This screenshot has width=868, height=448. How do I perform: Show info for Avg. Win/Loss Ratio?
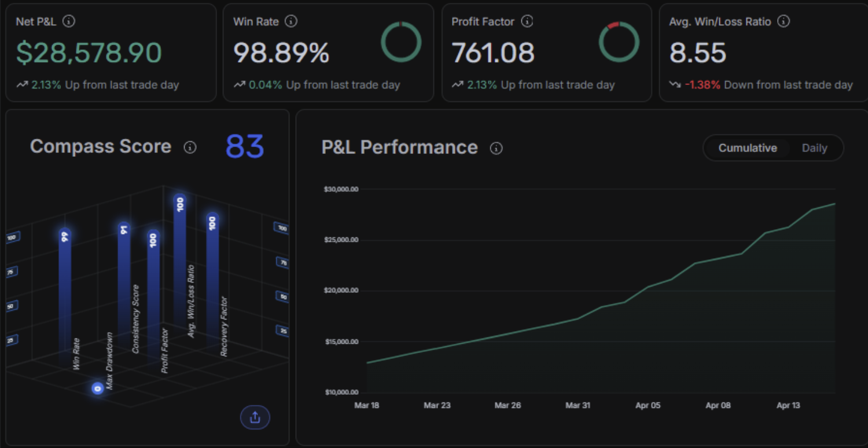pos(784,21)
